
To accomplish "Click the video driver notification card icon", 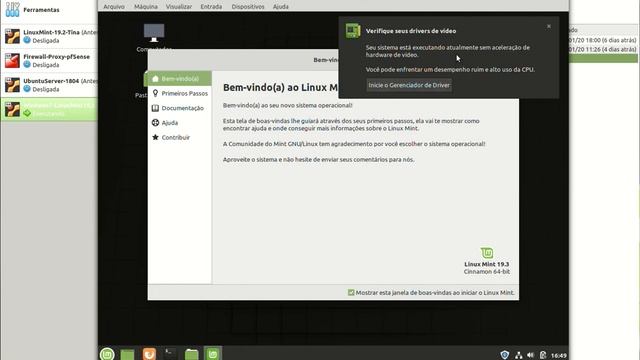I will point(353,31).
